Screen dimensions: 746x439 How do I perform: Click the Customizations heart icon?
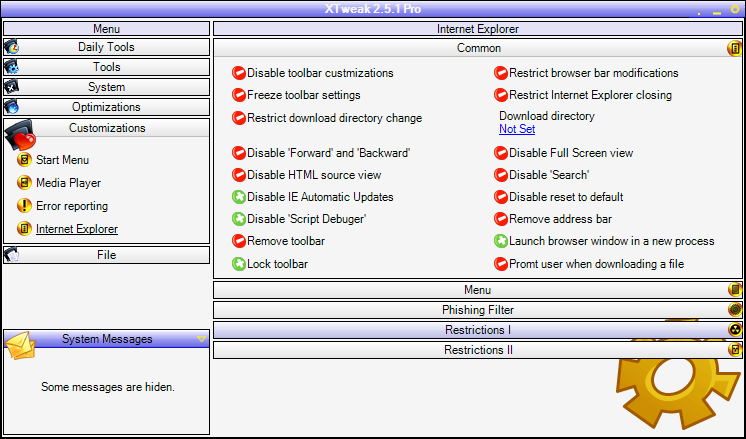[x=20, y=135]
